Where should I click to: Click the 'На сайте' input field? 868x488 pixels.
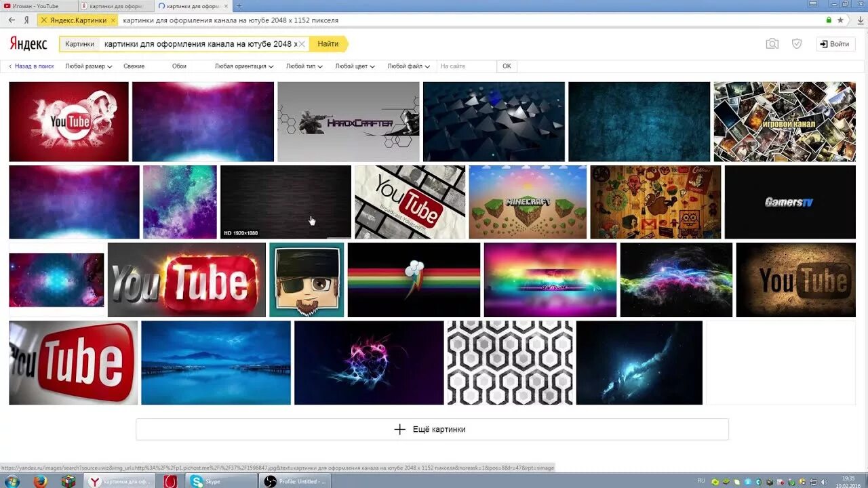466,66
